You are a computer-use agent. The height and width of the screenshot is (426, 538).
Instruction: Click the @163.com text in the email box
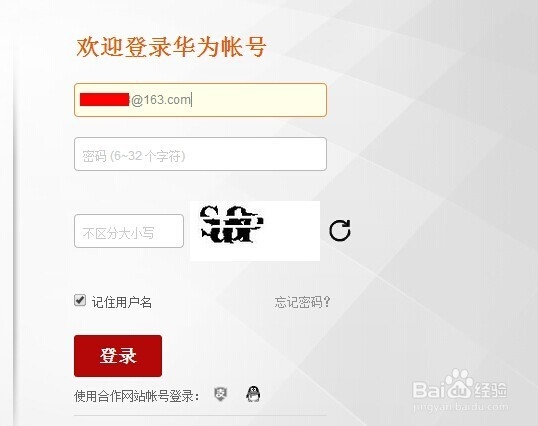(x=161, y=100)
